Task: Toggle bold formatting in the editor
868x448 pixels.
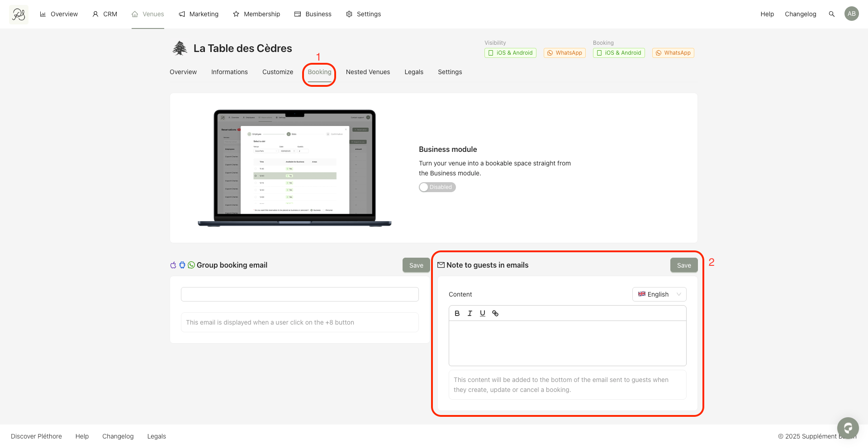Action: 457,313
